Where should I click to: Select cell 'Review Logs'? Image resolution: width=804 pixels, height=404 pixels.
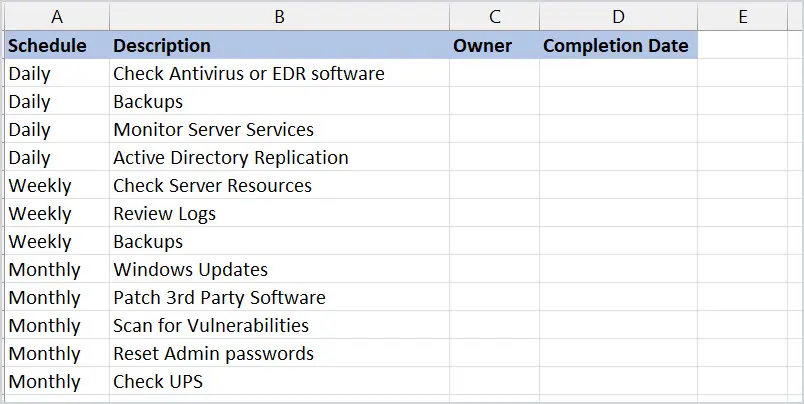pyautogui.click(x=279, y=213)
